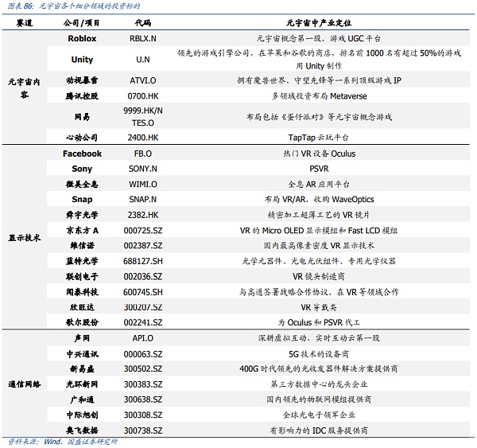Screen dimensions: 477x448
Task: Click the 5G 技术的设备商 description
Action: point(319,354)
